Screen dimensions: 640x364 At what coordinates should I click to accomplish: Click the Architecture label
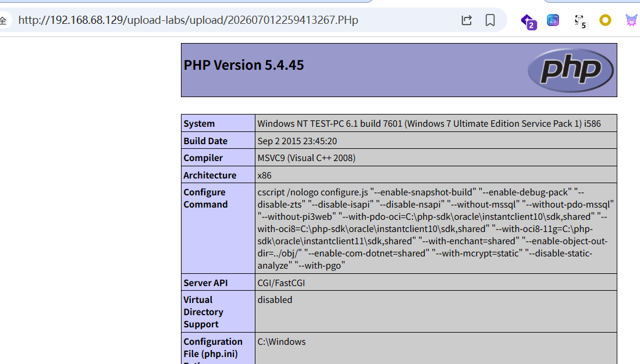[x=210, y=176]
